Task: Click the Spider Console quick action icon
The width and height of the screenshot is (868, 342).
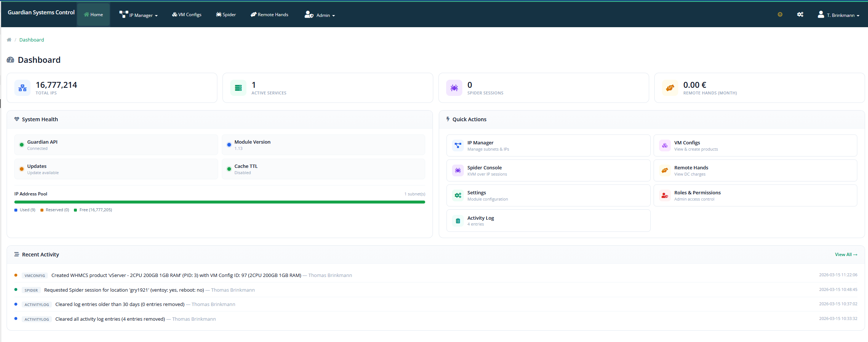Action: pyautogui.click(x=458, y=170)
